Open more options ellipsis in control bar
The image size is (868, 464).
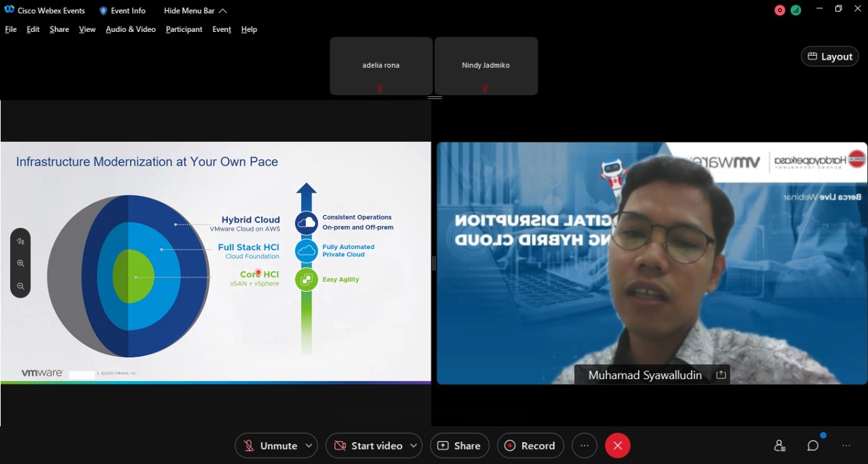585,446
